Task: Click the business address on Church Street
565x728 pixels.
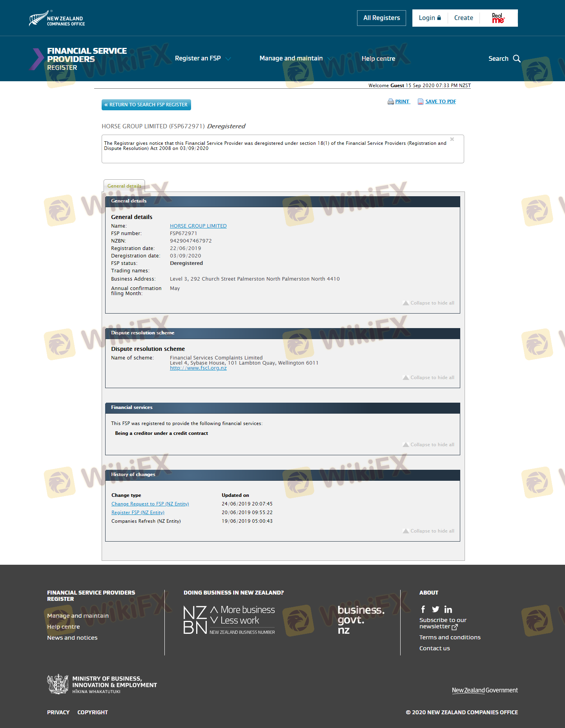Action: point(255,279)
